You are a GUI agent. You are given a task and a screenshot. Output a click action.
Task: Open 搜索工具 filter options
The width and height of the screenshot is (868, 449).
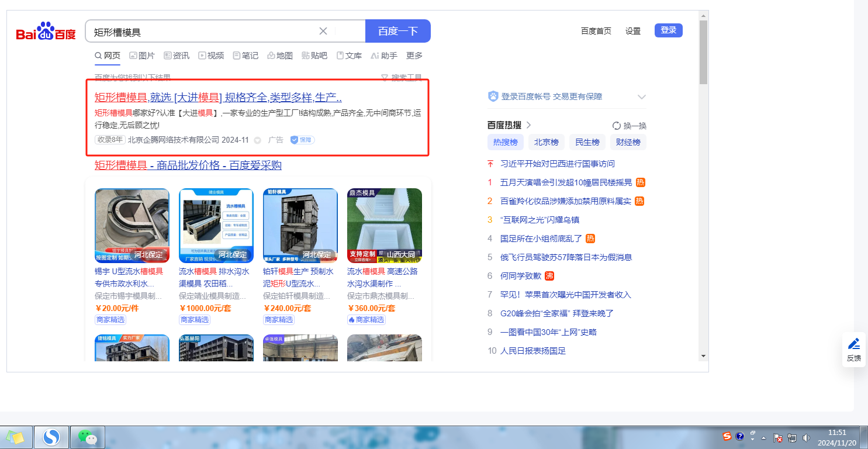click(x=402, y=77)
